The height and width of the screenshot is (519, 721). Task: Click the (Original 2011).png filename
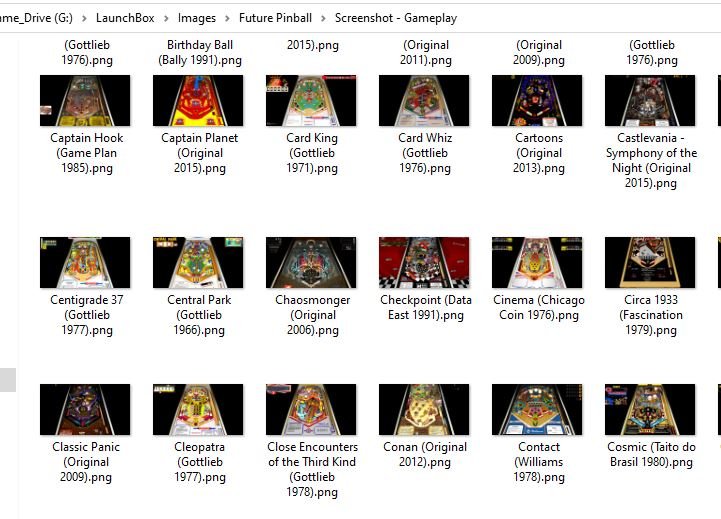click(426, 52)
